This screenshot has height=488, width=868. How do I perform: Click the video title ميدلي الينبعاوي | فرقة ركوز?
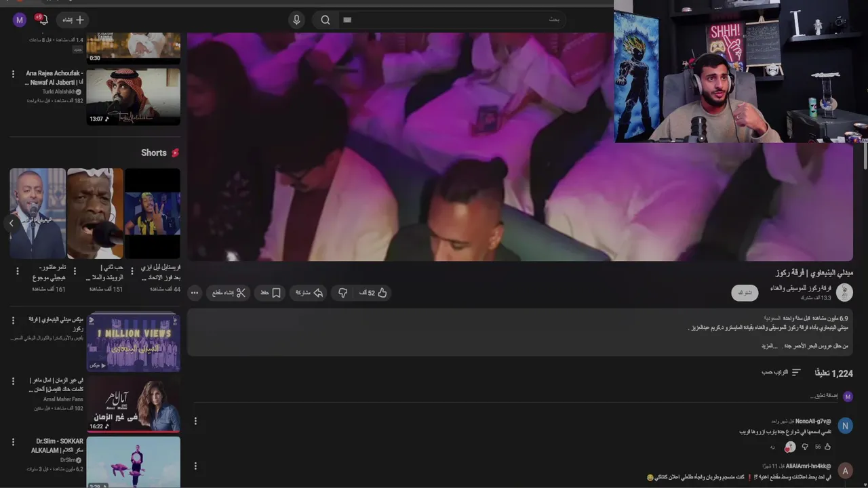pos(814,272)
